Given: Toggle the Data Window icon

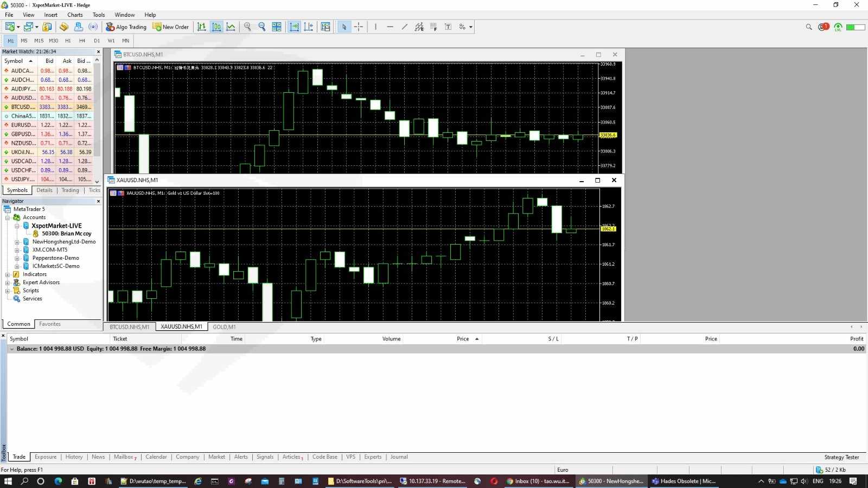Looking at the screenshot, I should 64,27.
